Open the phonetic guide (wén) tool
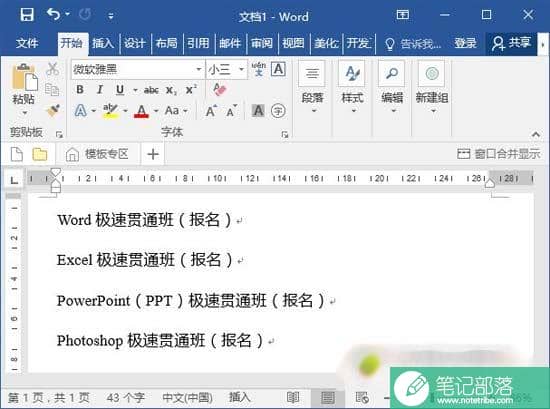This screenshot has width=550, height=409. [259, 69]
